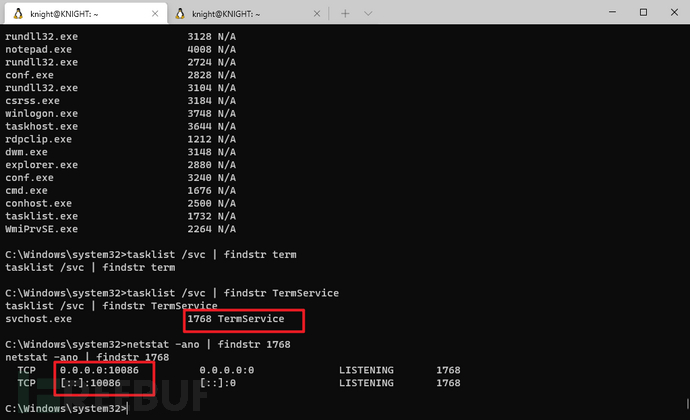This screenshot has height=420, width=690.
Task: Maximize the terminal window
Action: point(643,12)
